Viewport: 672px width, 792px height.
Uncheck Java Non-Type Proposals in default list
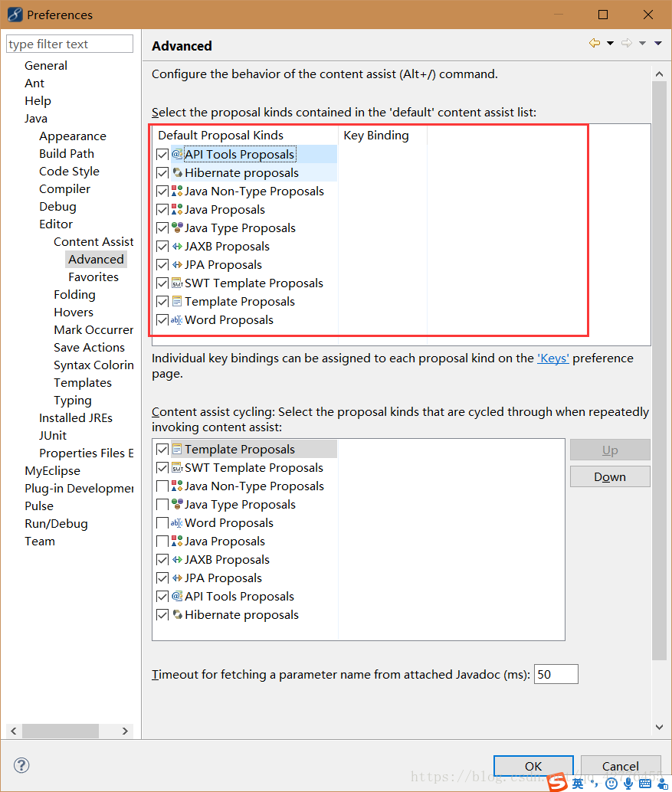coord(162,191)
